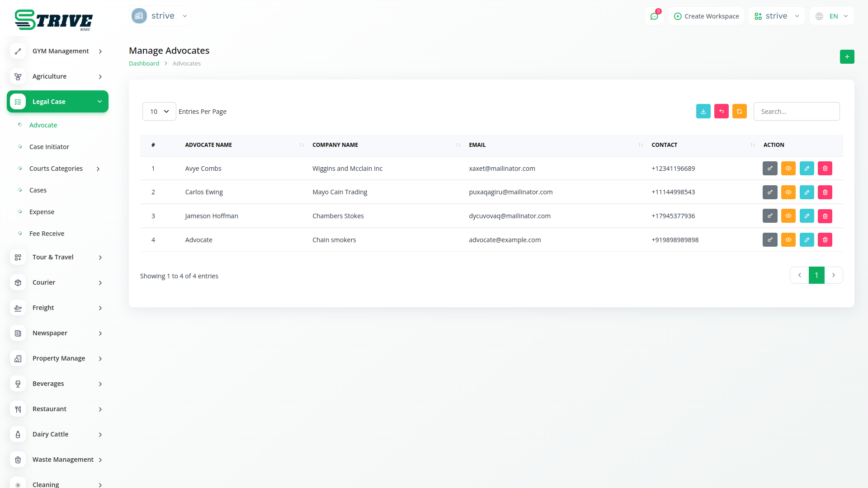Click the Create Workspace button
Screen dimensions: 868x488
(x=706, y=16)
